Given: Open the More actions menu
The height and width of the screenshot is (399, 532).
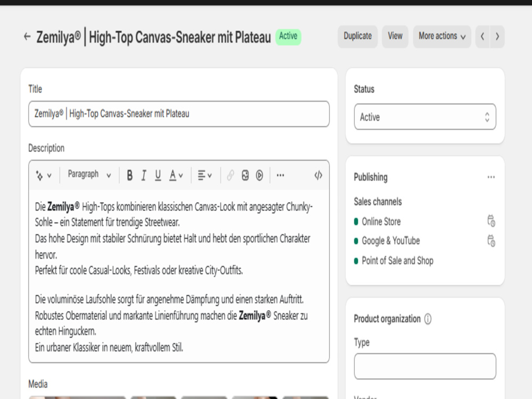Looking at the screenshot, I should point(442,36).
